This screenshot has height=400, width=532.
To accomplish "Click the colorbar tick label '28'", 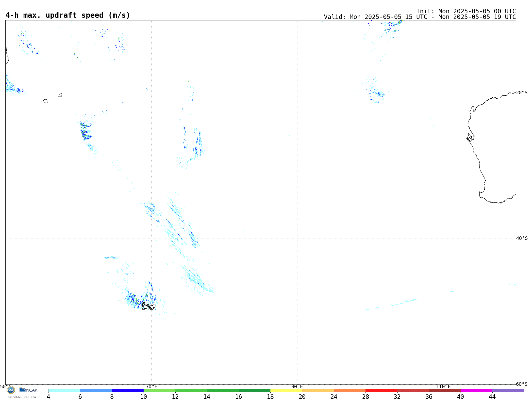I will tap(366, 397).
